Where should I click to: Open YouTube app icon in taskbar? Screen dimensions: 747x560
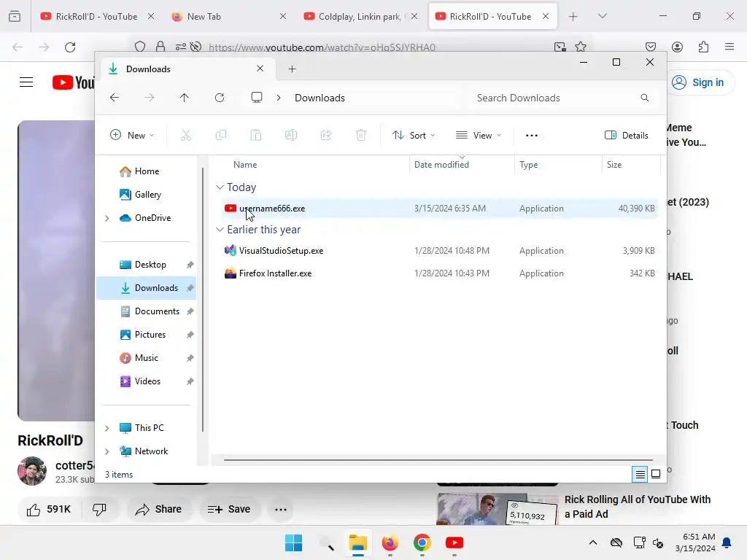[454, 542]
